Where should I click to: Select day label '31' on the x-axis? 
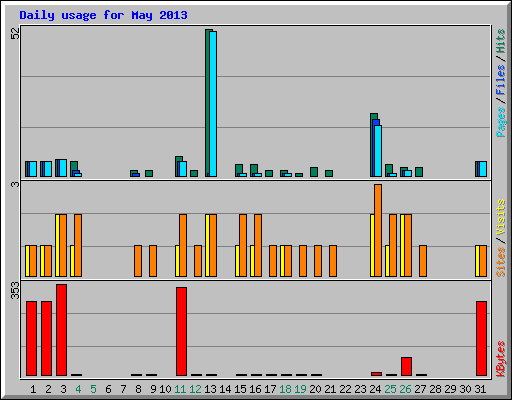tap(480, 389)
